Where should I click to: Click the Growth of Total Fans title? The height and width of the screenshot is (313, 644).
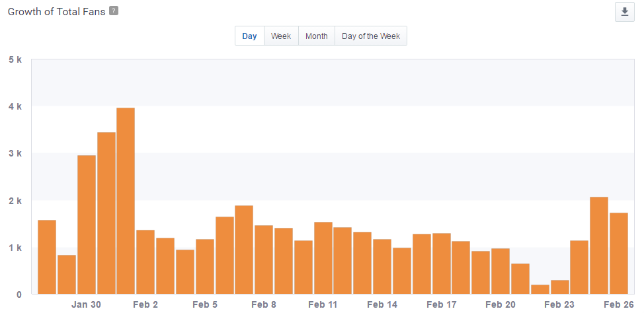(57, 12)
